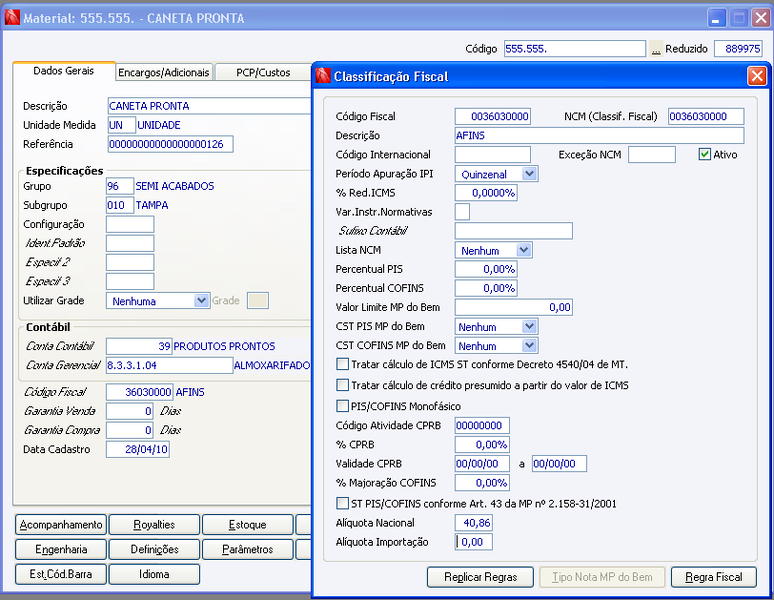Image resolution: width=774 pixels, height=600 pixels.
Task: Click the Garantia Venda days field
Action: (130, 411)
